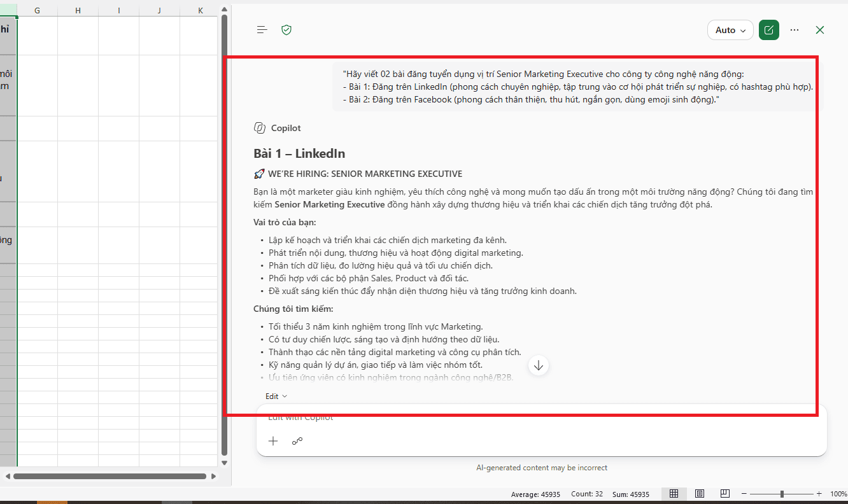The image size is (848, 504).
Task: Select column I header
Action: click(118, 10)
